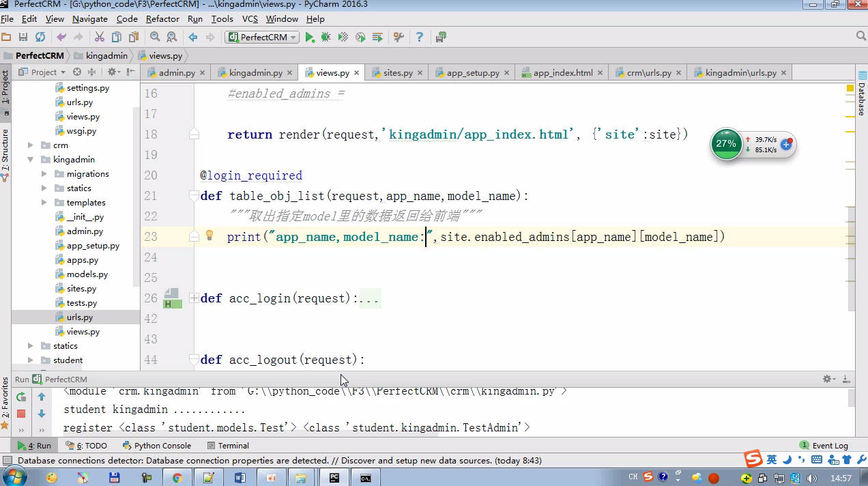Run the PerfectCRM configuration with green play button
Screen dimensions: 868x486
[x=310, y=37]
